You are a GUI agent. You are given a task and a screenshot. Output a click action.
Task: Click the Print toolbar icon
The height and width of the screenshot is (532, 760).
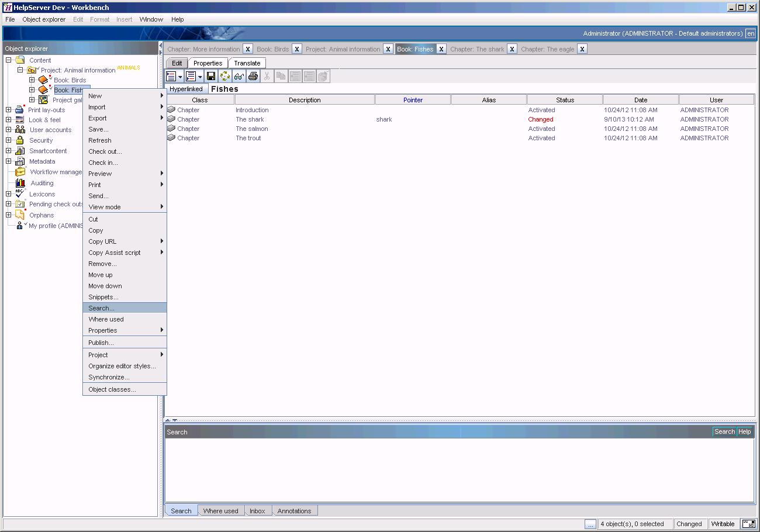click(253, 76)
